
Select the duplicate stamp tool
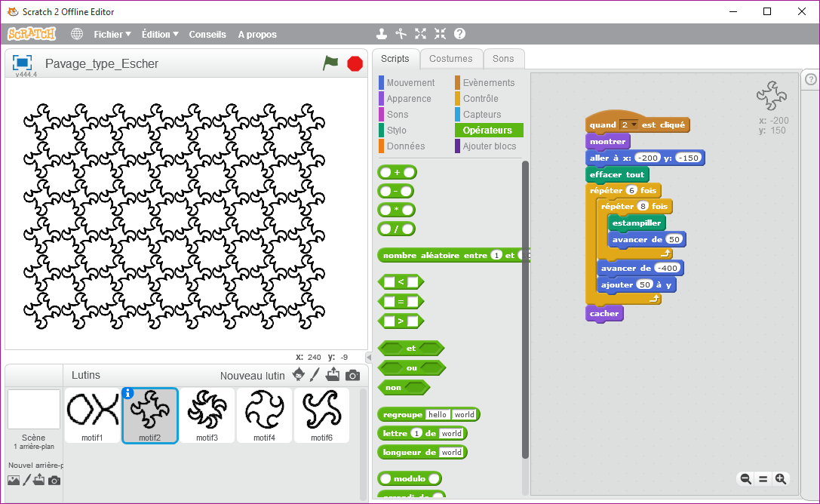(x=382, y=34)
